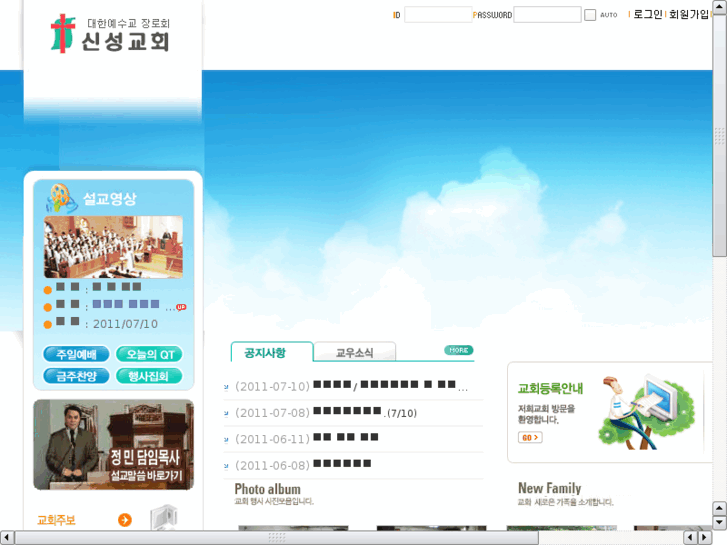Click the ID input field
This screenshot has height=545, width=727.
(x=438, y=15)
